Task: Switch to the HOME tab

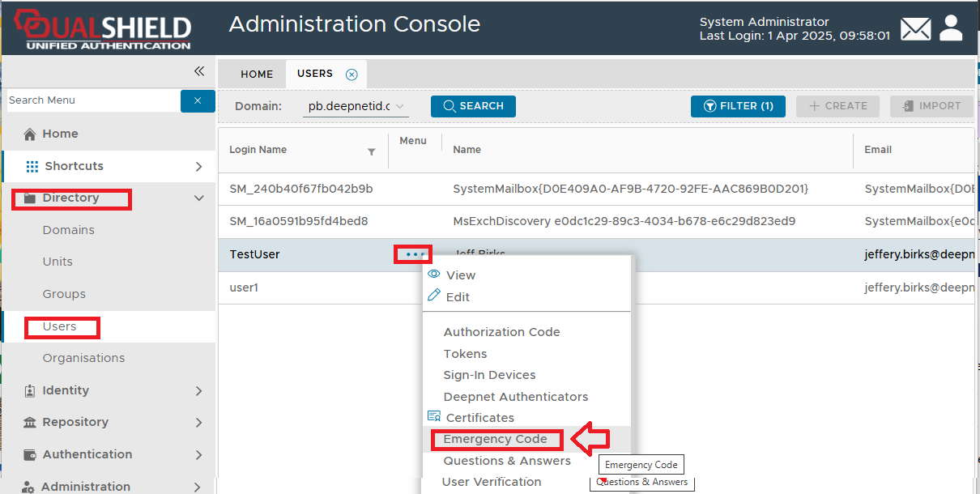Action: point(257,74)
